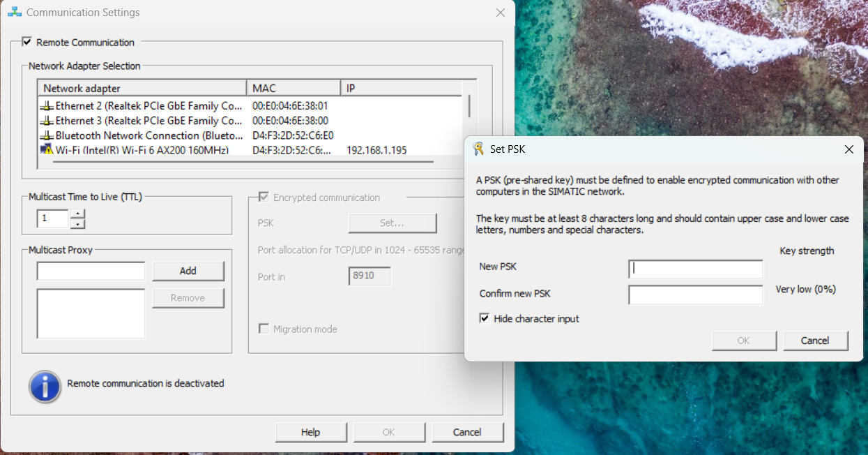
Task: Select the Bluetooth Network Connection adapter icon
Action: click(47, 135)
